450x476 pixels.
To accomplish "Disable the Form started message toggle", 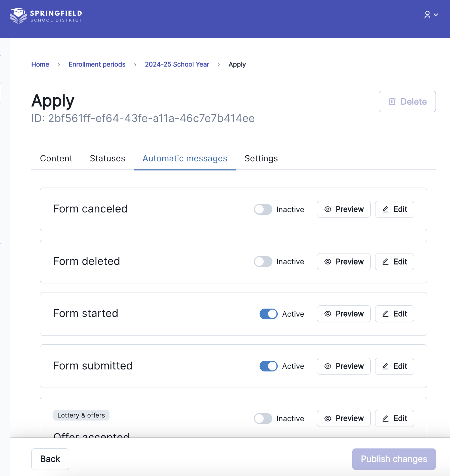I will click(268, 314).
